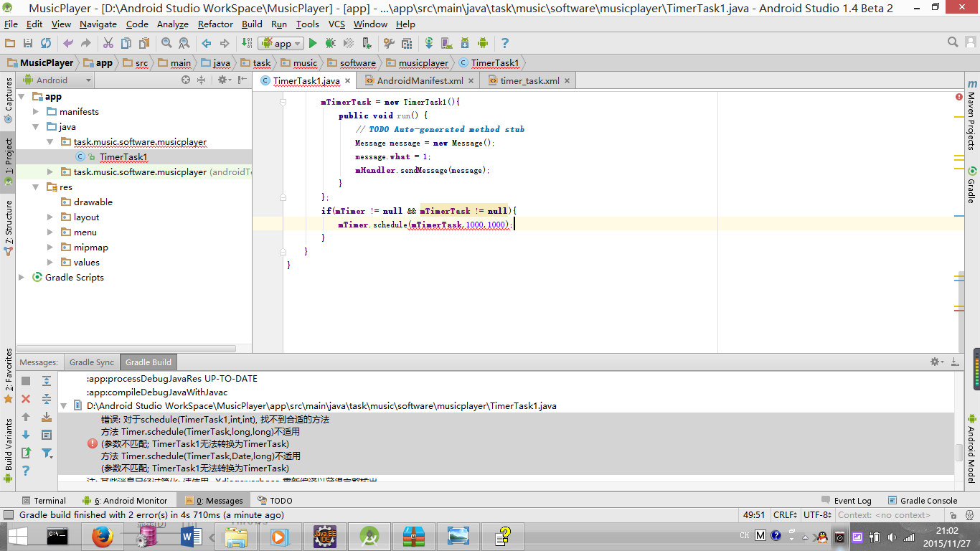Image resolution: width=980 pixels, height=551 pixels.
Task: Switch to the Gradle Sync messages tab
Action: 92,362
